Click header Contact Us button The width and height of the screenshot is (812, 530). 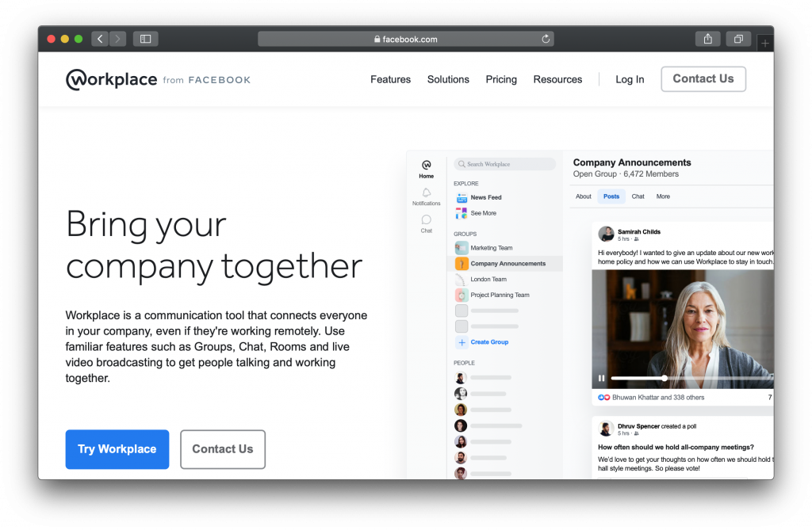point(703,78)
